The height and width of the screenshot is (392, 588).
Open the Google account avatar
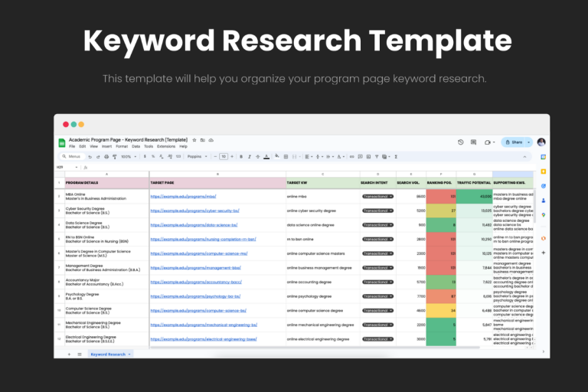541,142
